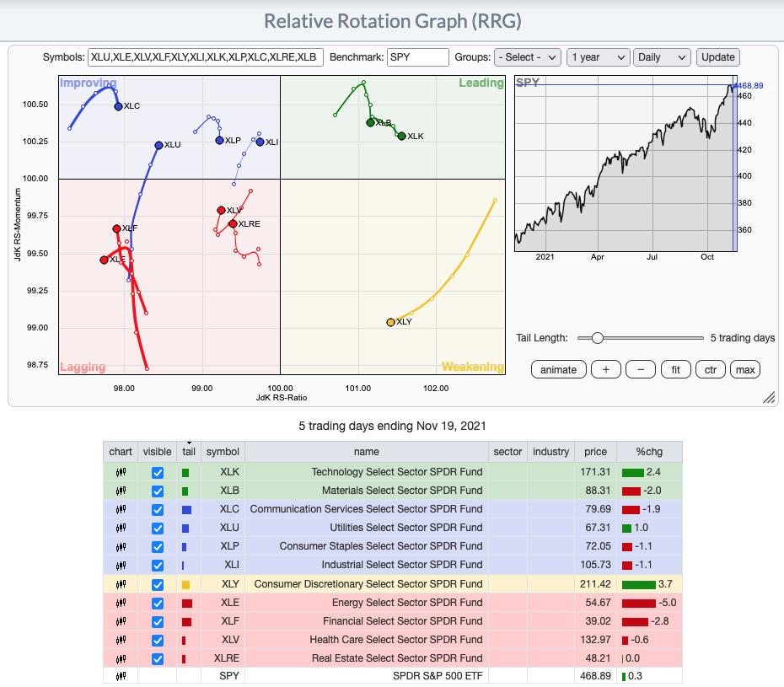Open the XLK chart icon

[x=121, y=472]
